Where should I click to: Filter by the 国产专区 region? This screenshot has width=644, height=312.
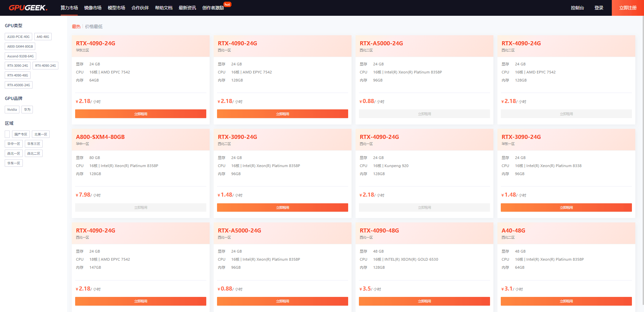pyautogui.click(x=21, y=134)
